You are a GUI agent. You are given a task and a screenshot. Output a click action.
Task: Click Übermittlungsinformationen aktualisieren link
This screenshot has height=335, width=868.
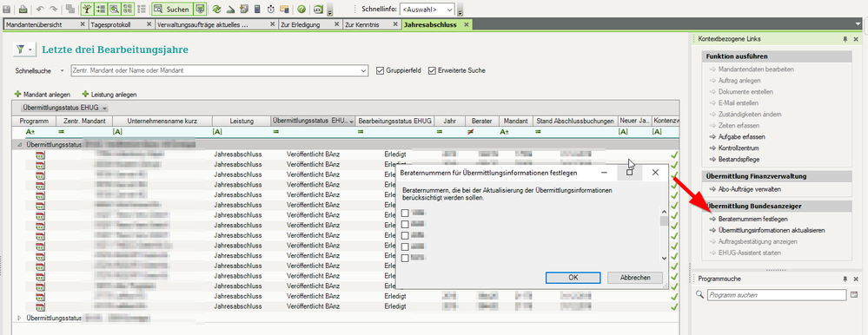772,230
